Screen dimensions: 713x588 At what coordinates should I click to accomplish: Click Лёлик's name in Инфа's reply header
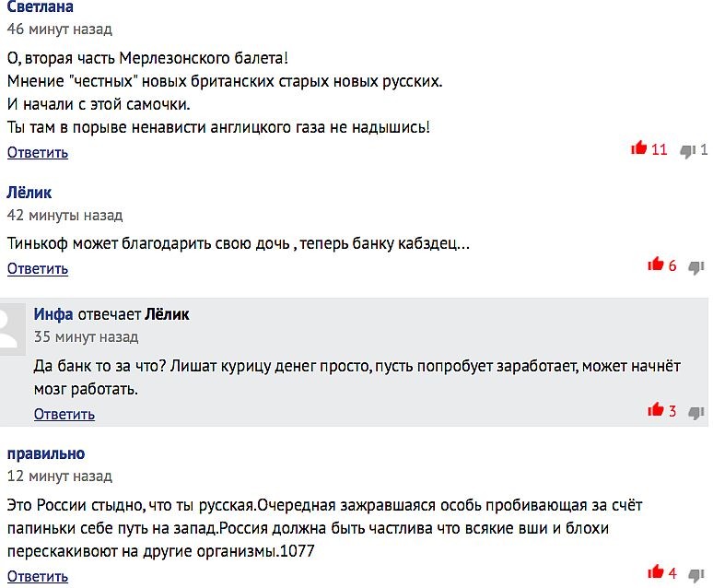point(167,314)
